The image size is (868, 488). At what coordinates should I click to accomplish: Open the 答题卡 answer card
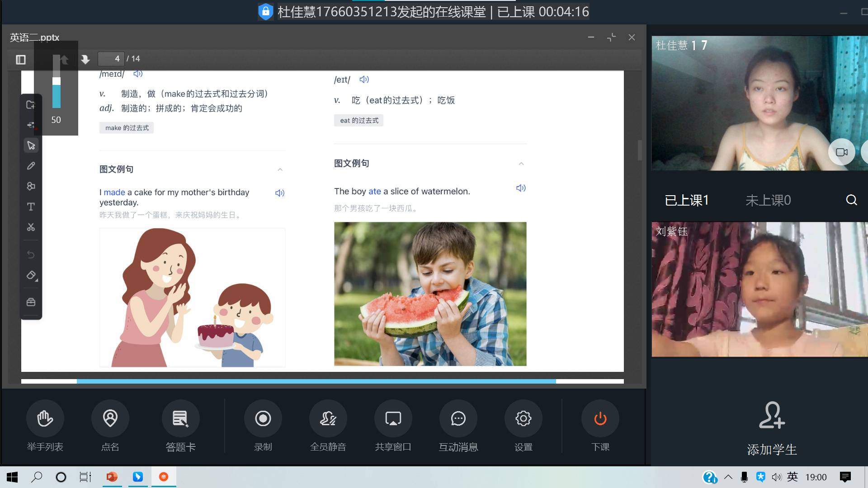[181, 426]
